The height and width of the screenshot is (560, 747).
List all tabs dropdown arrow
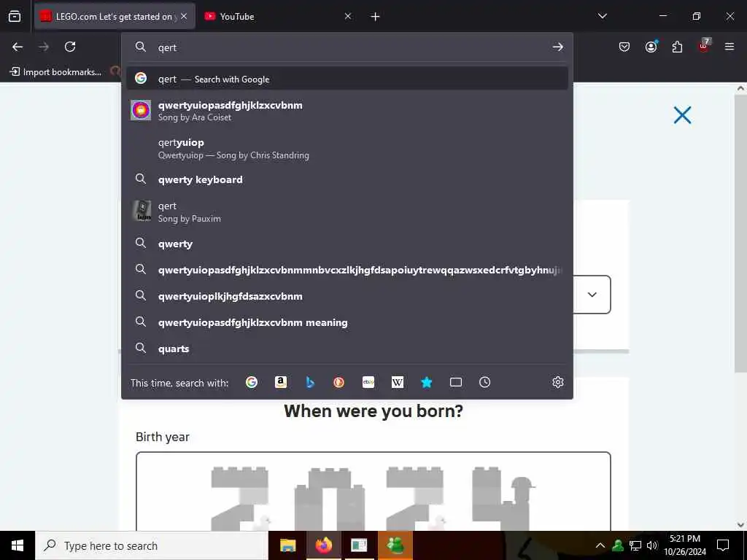(602, 16)
